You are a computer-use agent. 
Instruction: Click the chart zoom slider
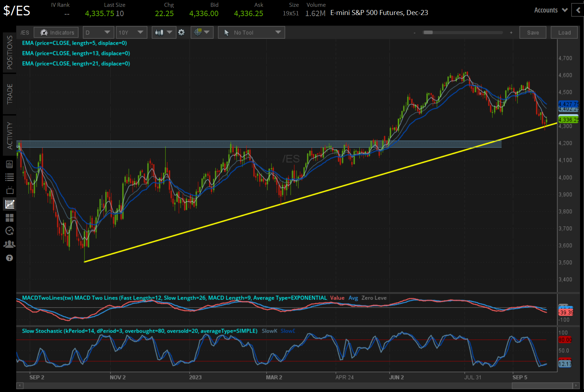click(463, 33)
